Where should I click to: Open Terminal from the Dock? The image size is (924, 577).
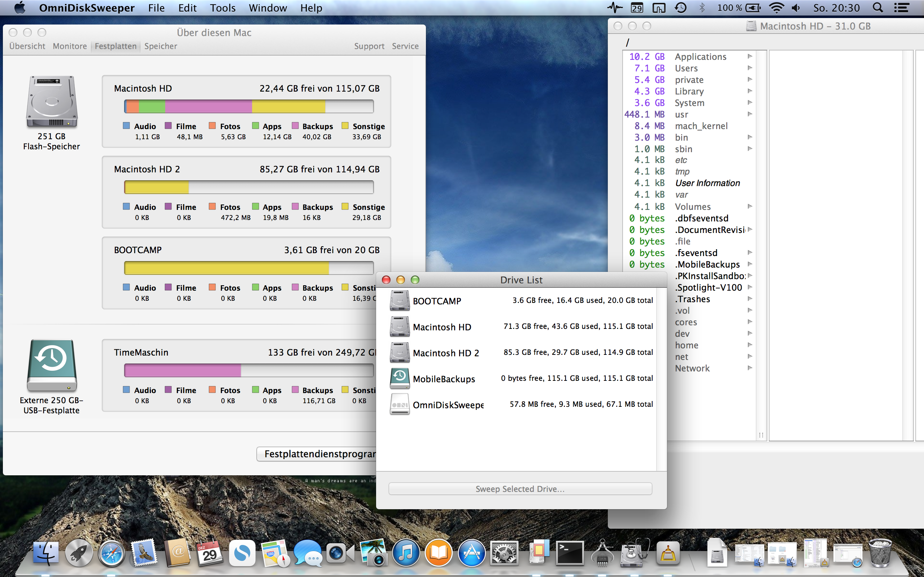coord(570,553)
